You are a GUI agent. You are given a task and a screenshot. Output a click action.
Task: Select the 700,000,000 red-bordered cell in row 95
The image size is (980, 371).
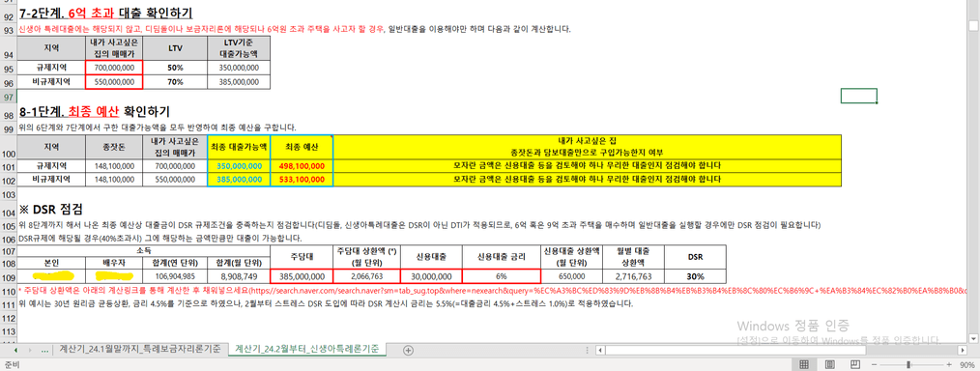pos(114,67)
